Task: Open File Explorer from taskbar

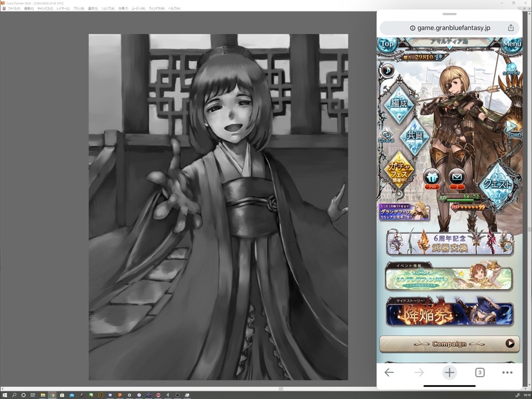Action: click(x=43, y=395)
